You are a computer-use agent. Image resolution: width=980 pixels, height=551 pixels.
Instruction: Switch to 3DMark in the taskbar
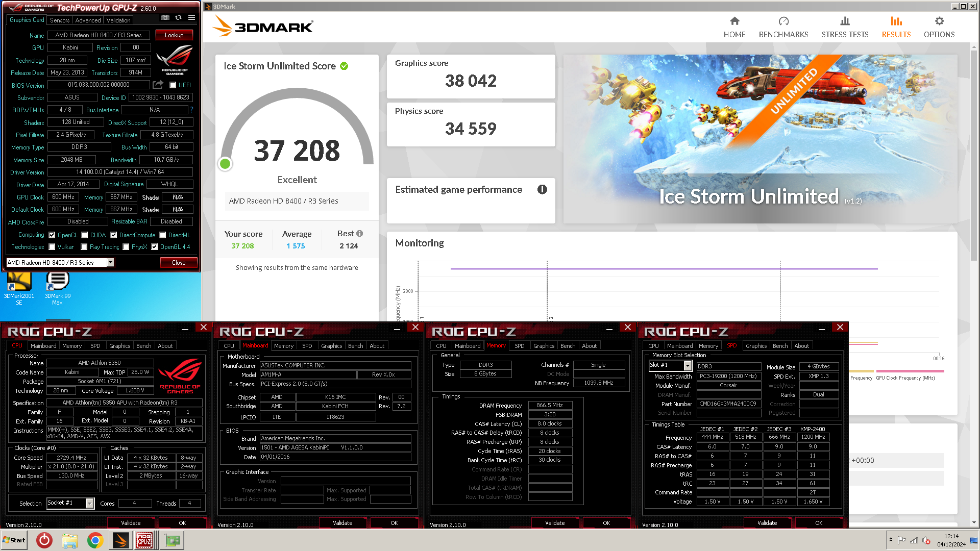coord(121,540)
